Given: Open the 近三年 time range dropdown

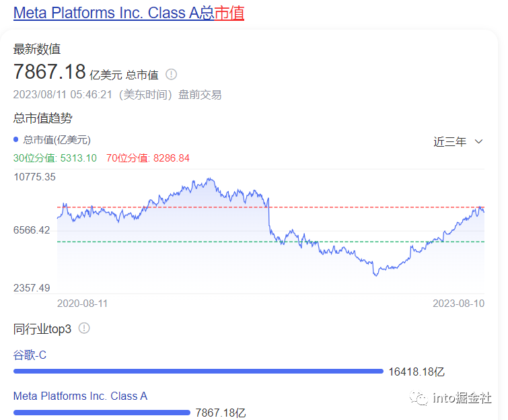Looking at the screenshot, I should (x=458, y=141).
